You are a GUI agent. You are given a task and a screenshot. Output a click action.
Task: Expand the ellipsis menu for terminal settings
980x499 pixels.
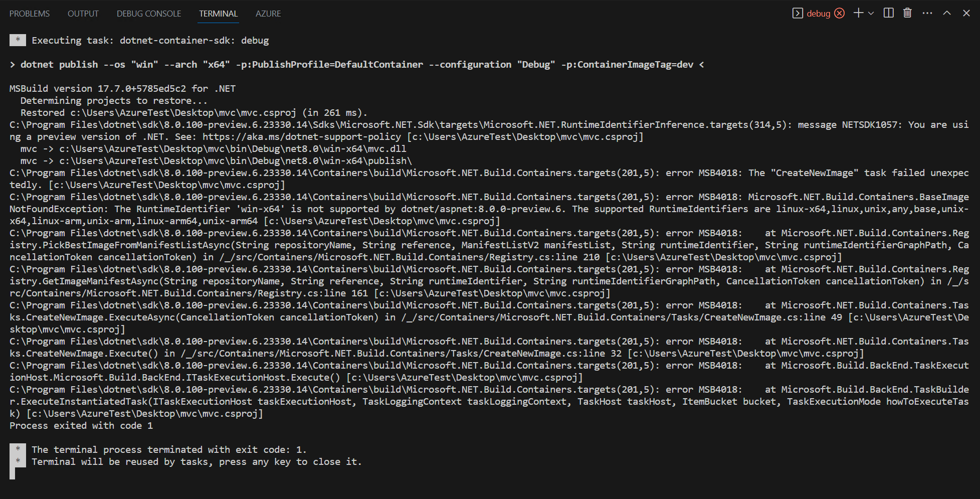coord(927,13)
